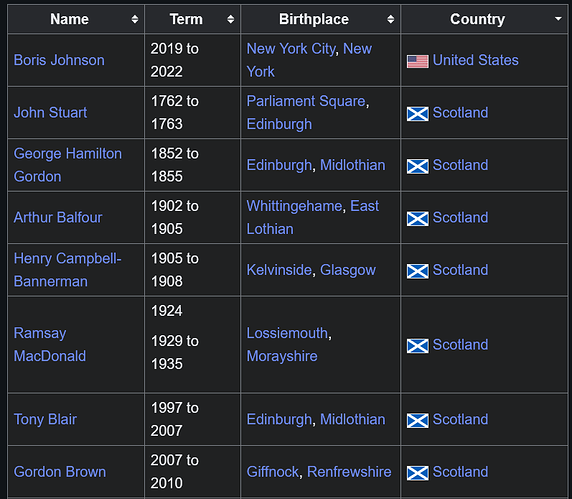
Task: Sort table by Term column arrows
Action: click(x=230, y=19)
